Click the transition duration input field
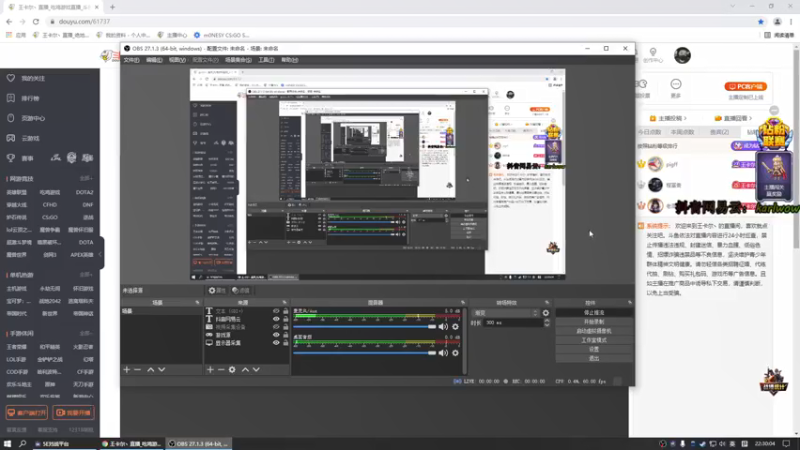The width and height of the screenshot is (800, 450). tap(512, 323)
